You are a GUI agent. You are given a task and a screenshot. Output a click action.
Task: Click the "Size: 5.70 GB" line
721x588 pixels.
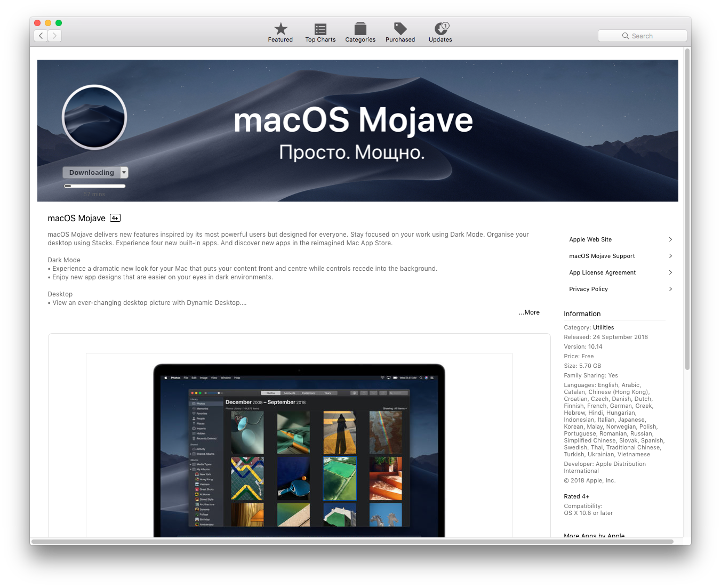point(582,366)
